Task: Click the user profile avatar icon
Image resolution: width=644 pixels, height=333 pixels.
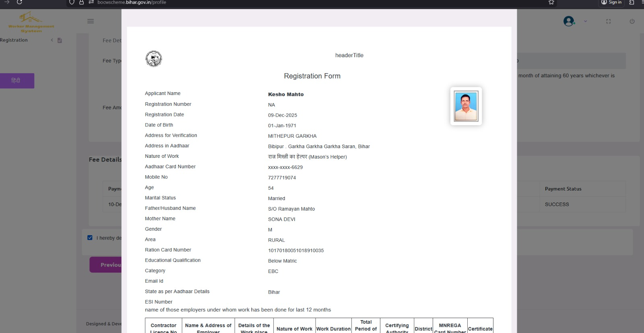Action: (x=569, y=21)
